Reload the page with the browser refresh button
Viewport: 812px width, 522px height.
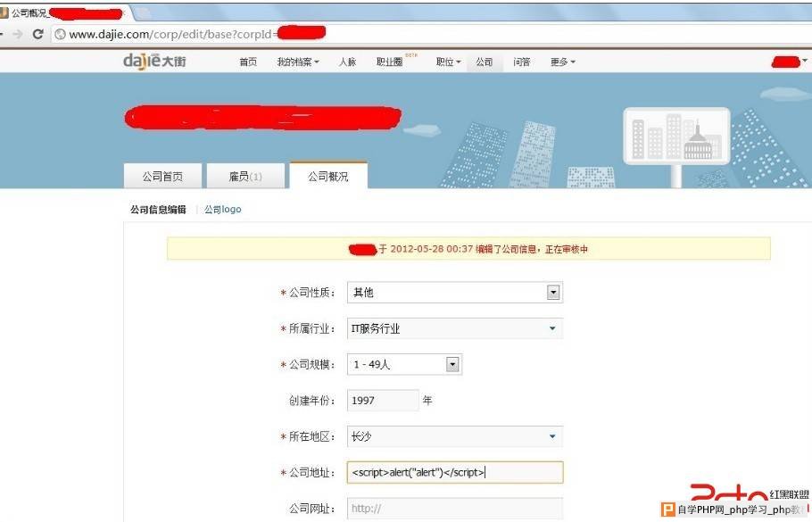click(x=37, y=34)
